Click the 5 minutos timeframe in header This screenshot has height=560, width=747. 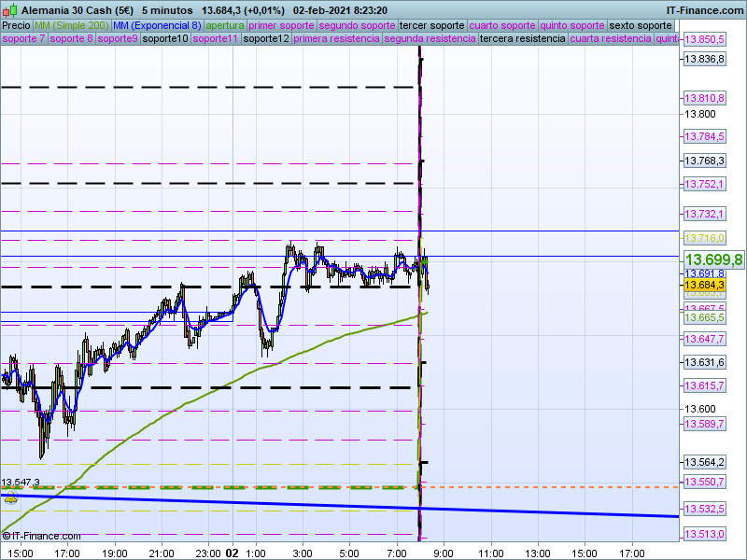(x=167, y=9)
